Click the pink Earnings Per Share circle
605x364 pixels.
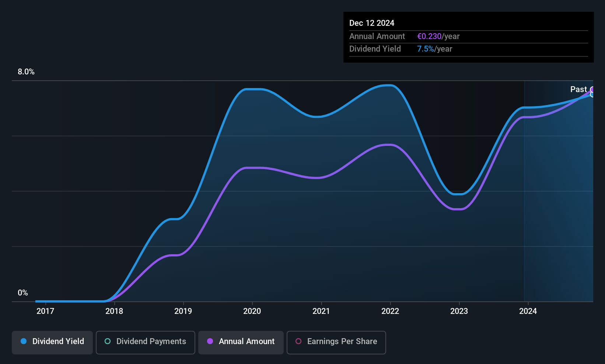pyautogui.click(x=298, y=341)
